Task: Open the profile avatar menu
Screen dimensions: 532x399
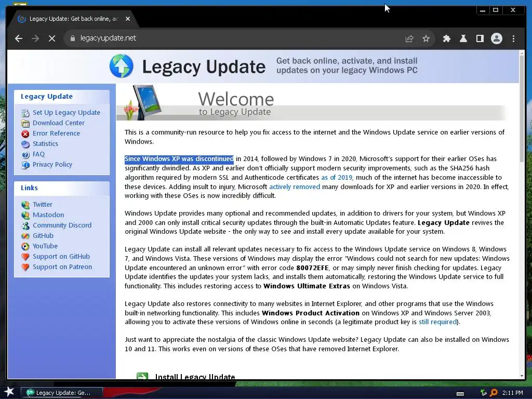Action: (496, 38)
